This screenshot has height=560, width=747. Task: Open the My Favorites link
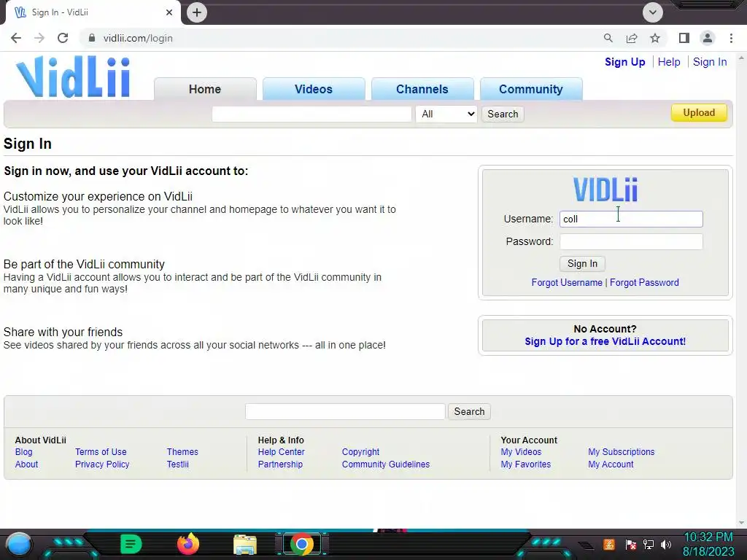525,464
